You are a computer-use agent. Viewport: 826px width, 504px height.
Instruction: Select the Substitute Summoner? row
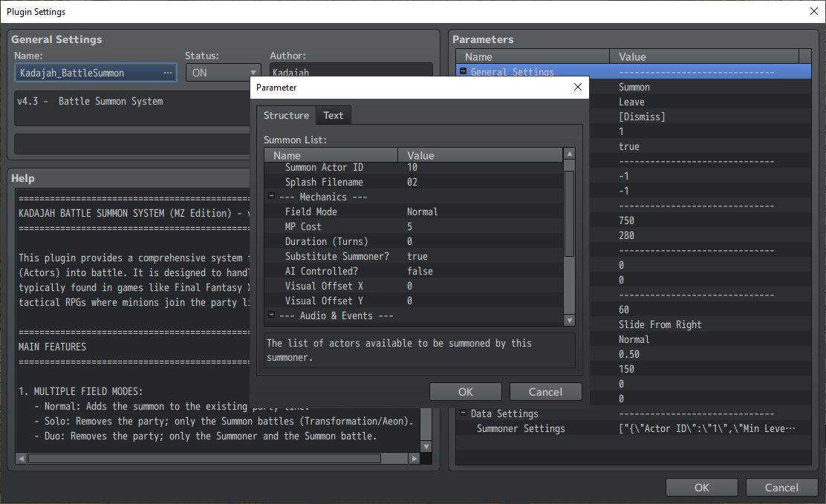[414, 257]
